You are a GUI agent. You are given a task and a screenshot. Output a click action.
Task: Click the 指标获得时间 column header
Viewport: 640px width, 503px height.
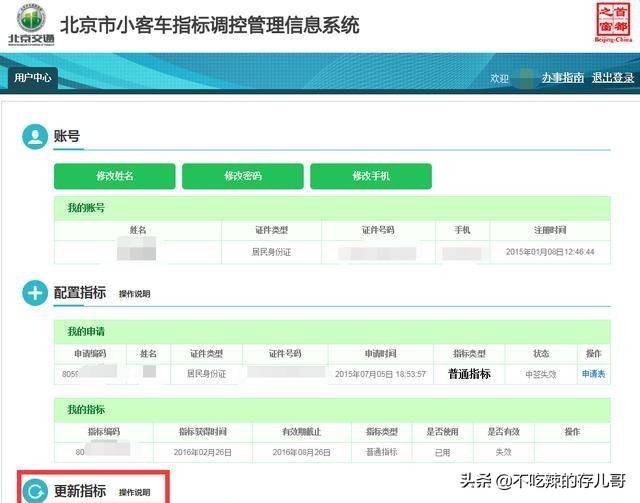click(x=203, y=432)
